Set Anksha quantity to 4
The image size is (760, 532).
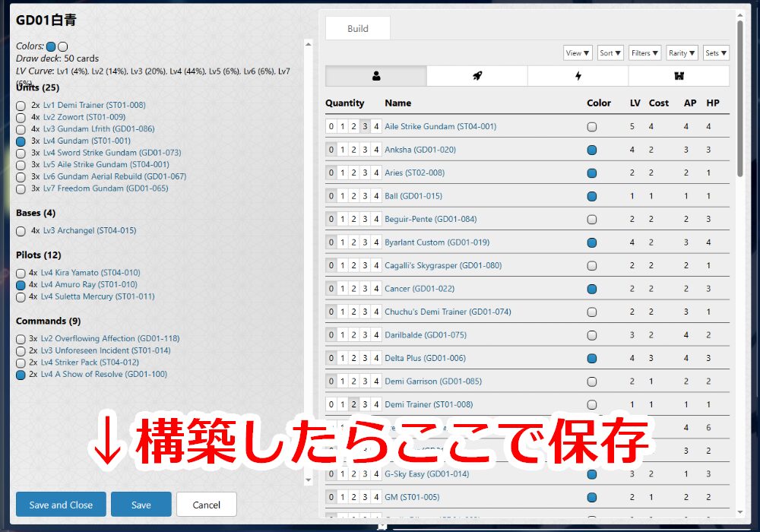tap(376, 150)
